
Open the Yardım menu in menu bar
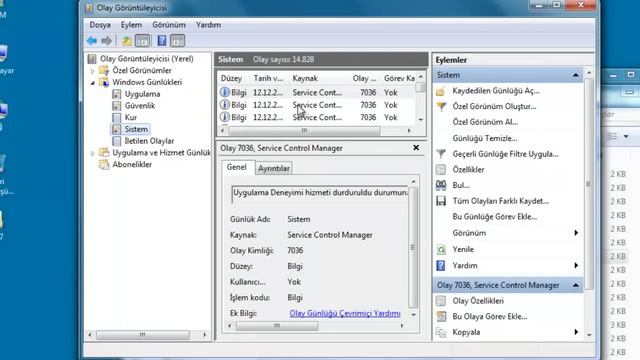click(209, 25)
